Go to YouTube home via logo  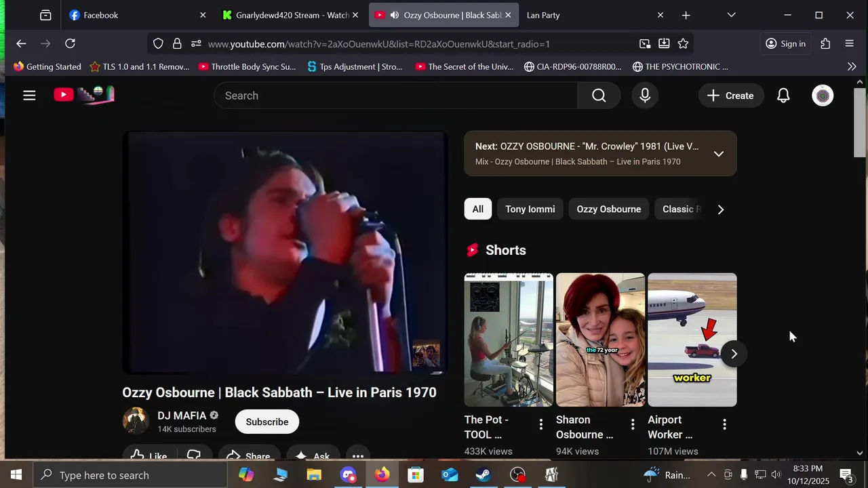[84, 95]
